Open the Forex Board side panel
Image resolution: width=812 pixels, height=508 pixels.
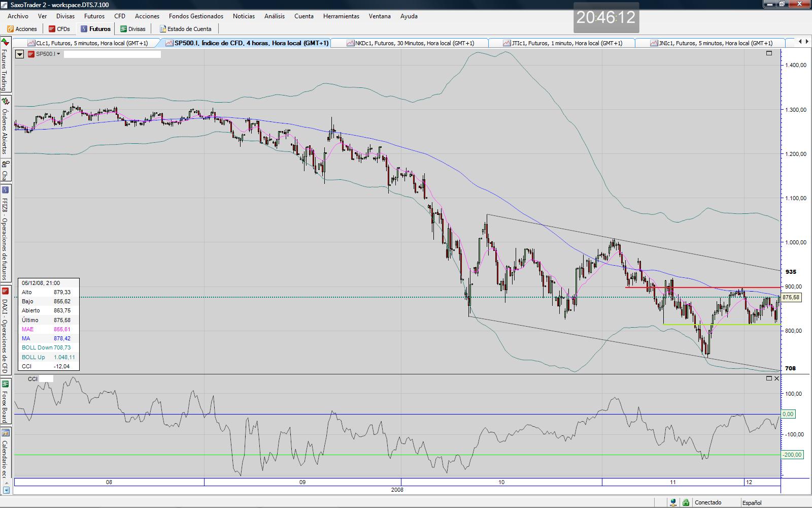pos(5,401)
